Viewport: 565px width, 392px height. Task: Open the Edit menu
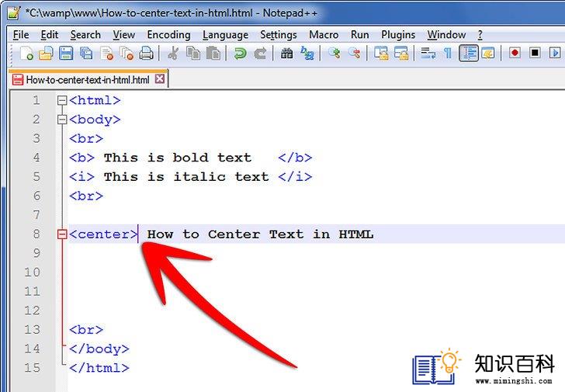[50, 35]
